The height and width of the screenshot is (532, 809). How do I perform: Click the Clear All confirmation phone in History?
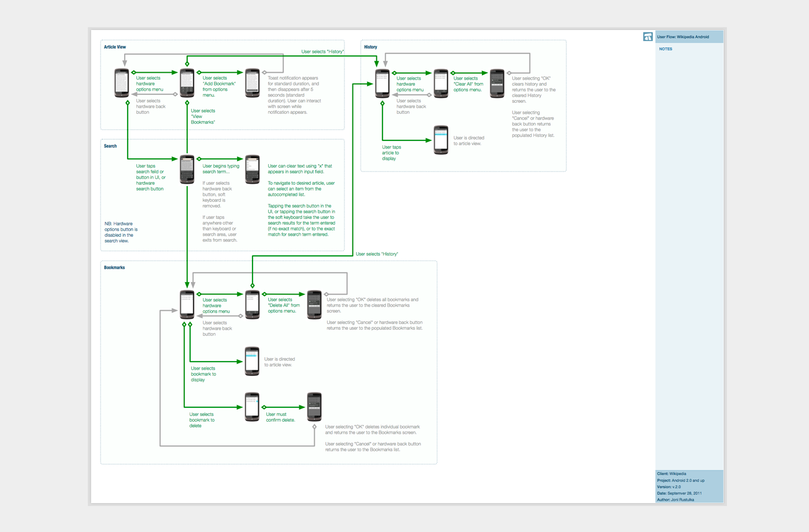click(497, 83)
